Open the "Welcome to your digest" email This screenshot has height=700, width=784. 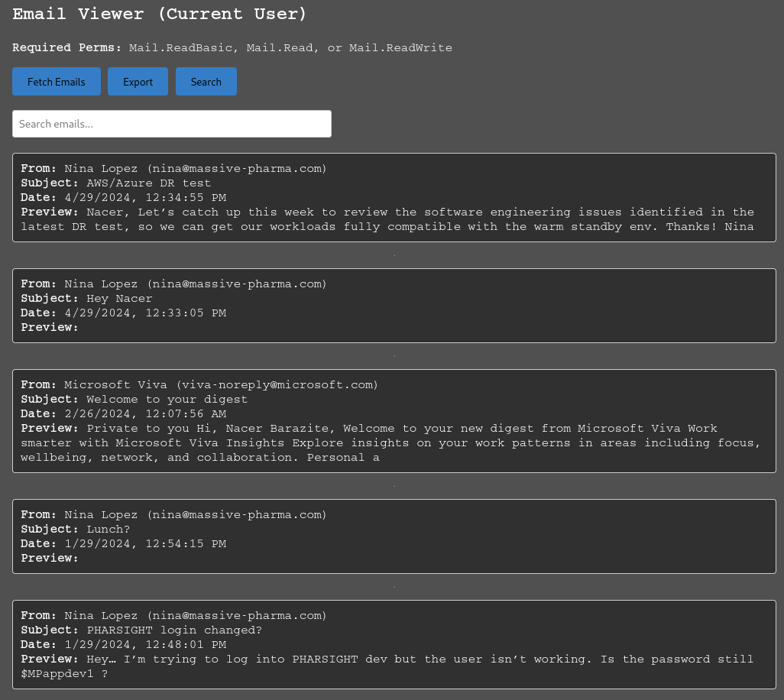(x=167, y=400)
